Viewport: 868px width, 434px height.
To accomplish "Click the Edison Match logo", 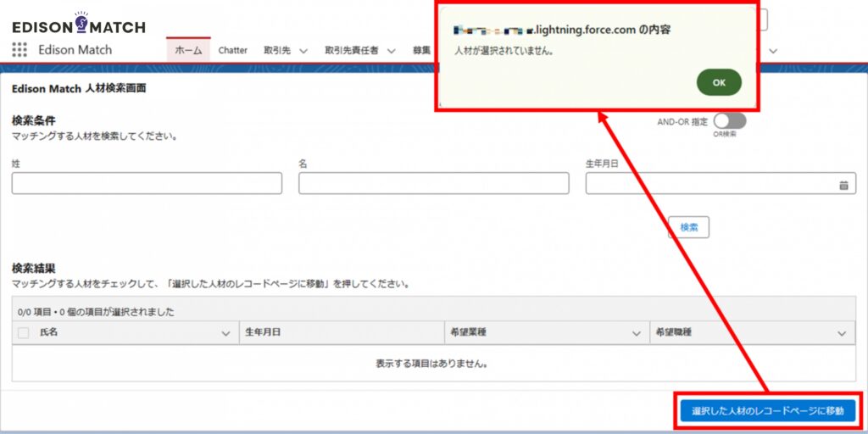I will [78, 24].
